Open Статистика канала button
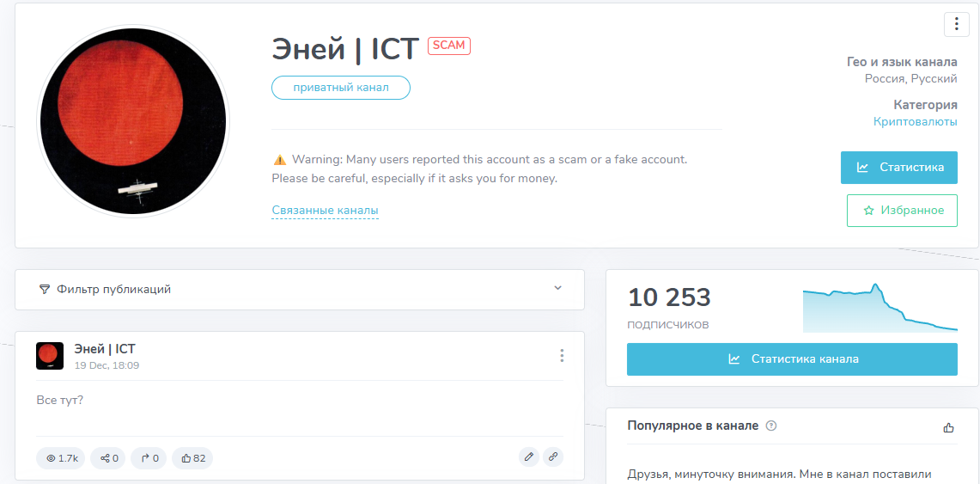Viewport: 980px width, 484px height. (x=792, y=359)
